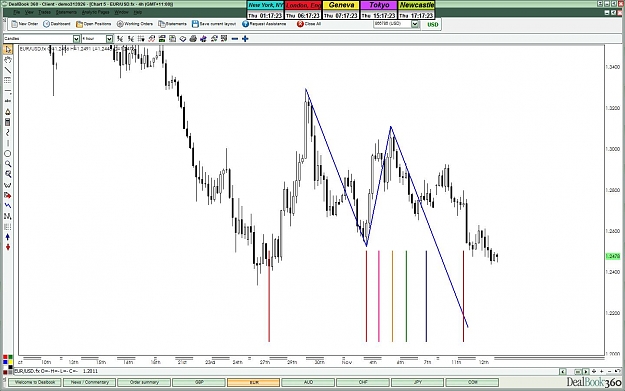The image size is (625, 391).
Task: Open the Window menu
Action: (x=121, y=12)
